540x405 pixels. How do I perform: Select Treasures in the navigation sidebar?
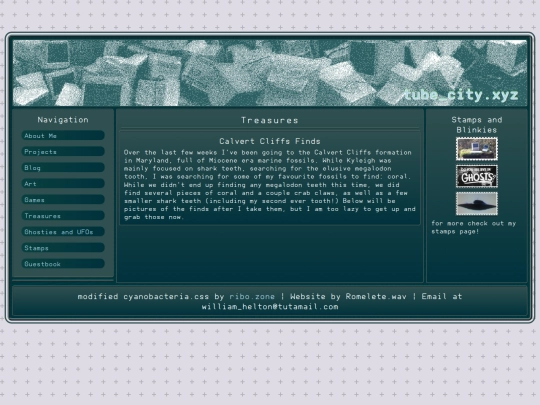[63, 216]
